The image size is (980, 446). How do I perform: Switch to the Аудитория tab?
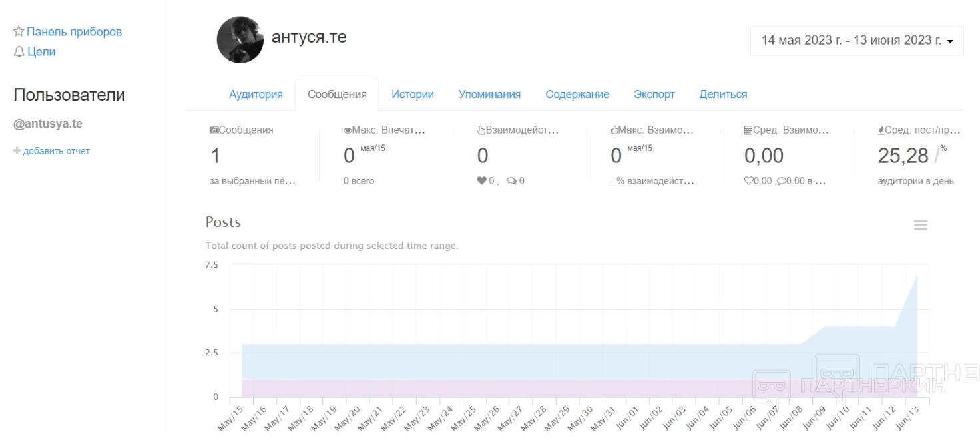[x=256, y=95]
